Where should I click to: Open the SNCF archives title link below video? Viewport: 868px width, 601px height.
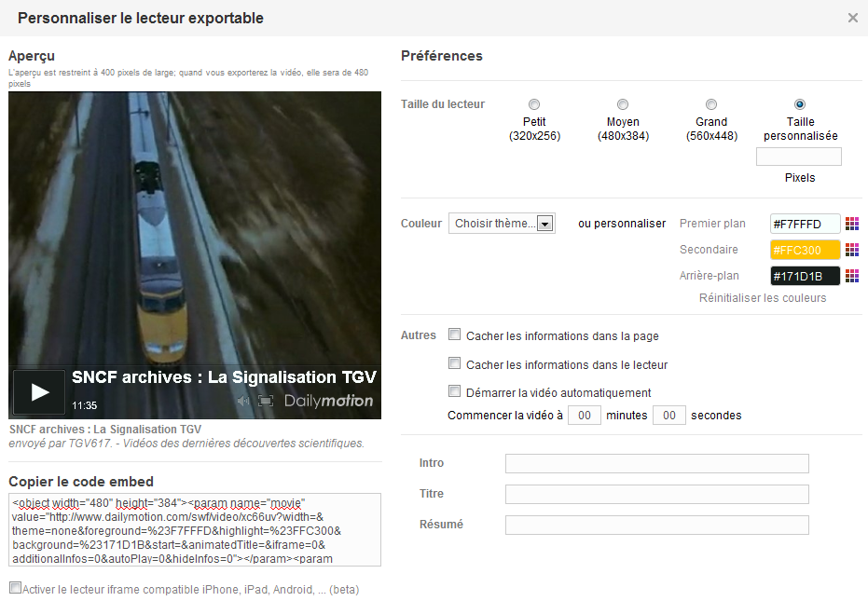105,430
